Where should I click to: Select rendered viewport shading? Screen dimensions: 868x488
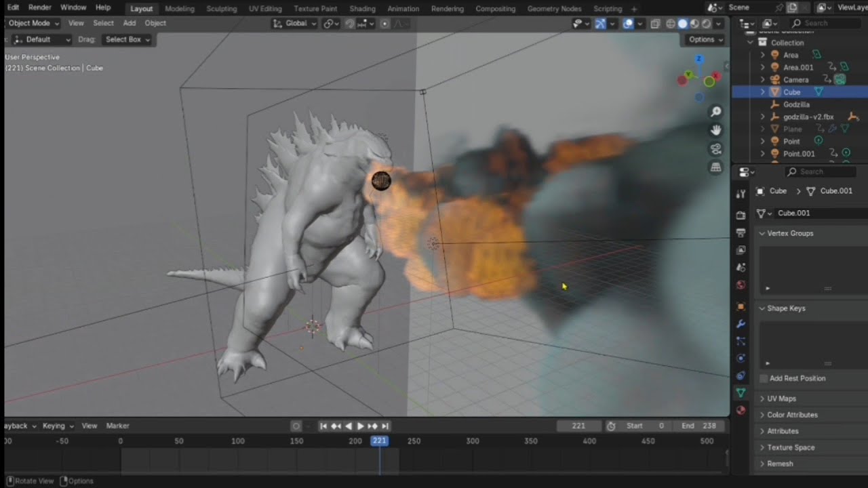[x=706, y=24]
